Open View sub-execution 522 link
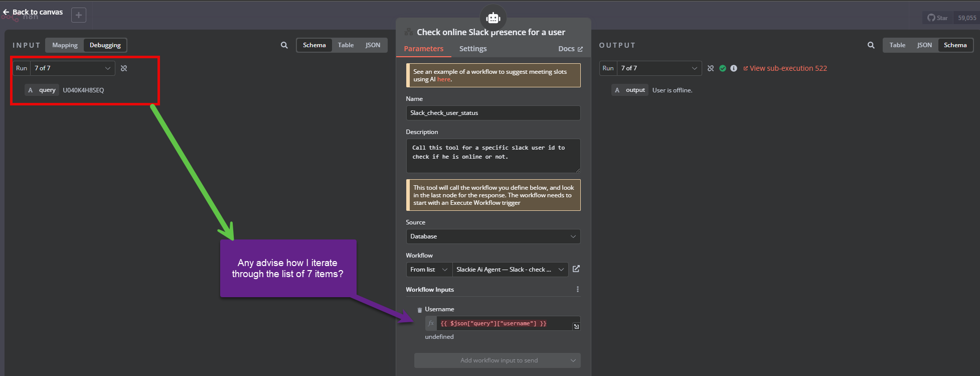 (x=785, y=68)
